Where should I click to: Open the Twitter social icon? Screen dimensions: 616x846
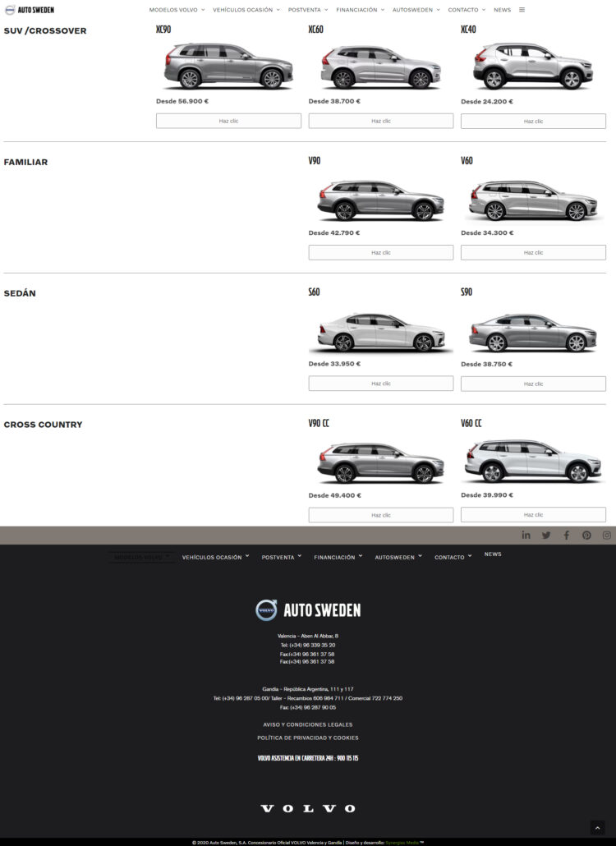pos(546,536)
